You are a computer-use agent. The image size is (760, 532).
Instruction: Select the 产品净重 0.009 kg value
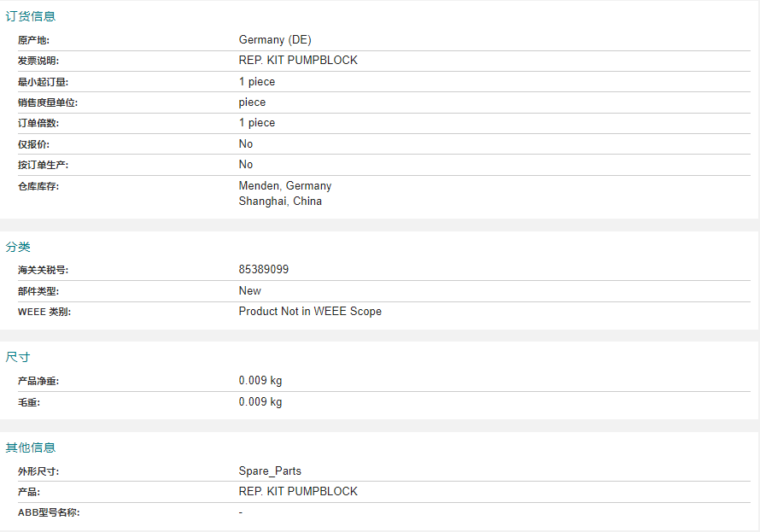tap(260, 380)
